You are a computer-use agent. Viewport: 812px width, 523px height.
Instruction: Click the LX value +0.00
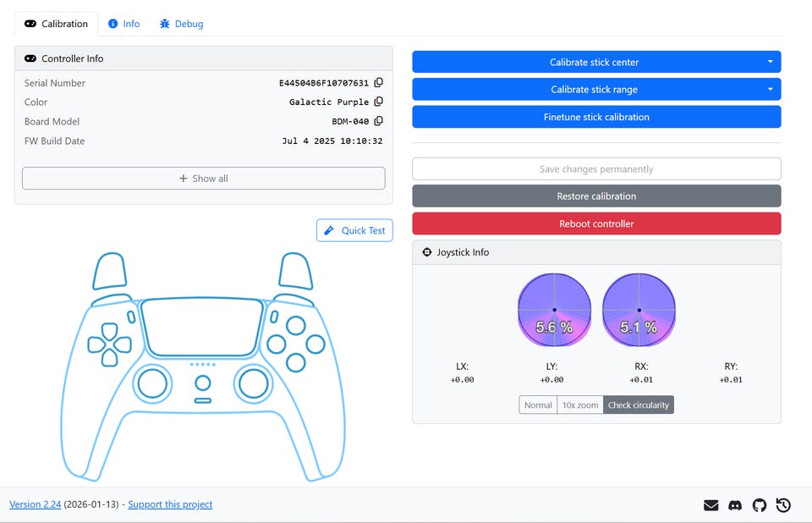click(462, 379)
